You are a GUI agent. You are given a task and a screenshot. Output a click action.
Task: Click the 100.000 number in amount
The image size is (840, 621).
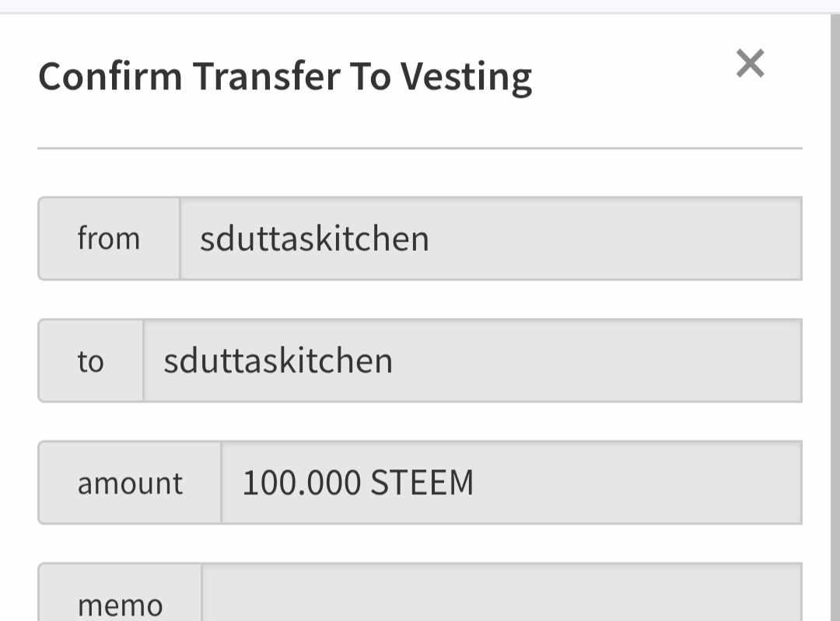(302, 483)
